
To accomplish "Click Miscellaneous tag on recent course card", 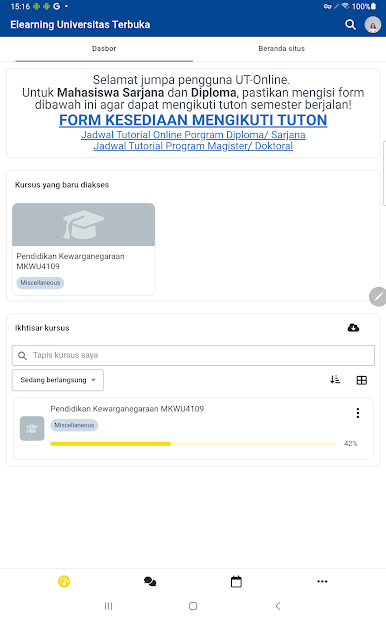I will point(40,283).
